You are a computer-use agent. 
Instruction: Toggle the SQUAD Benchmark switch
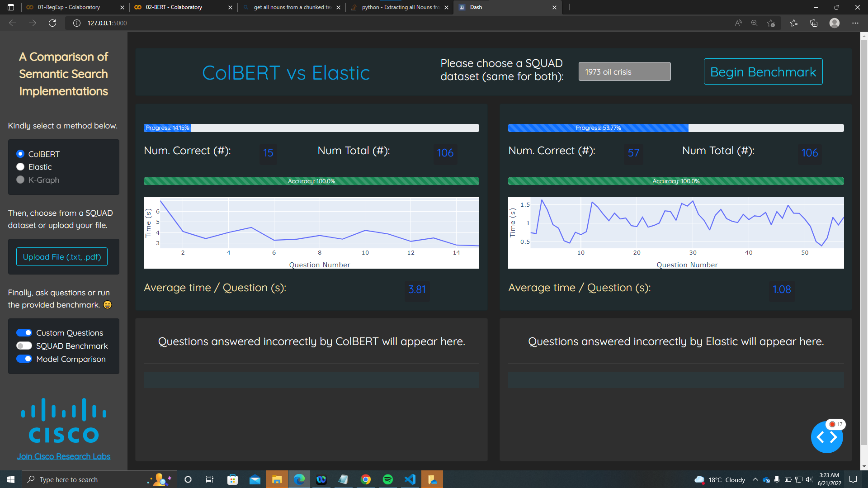[x=24, y=346]
